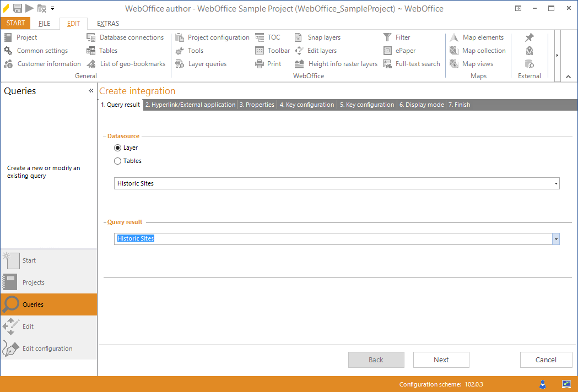
Task: Collapse the Queries side panel
Action: [91, 90]
